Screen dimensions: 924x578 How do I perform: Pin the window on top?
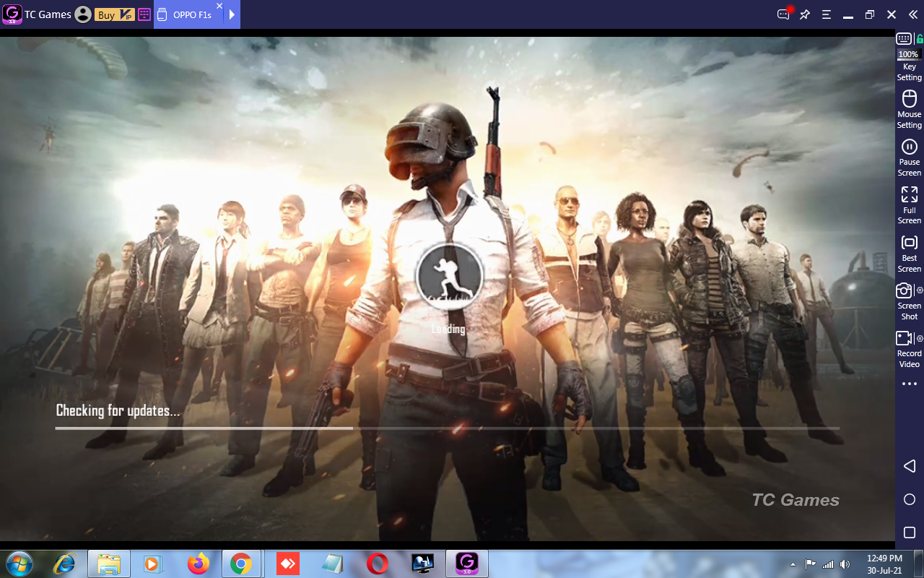tap(805, 14)
